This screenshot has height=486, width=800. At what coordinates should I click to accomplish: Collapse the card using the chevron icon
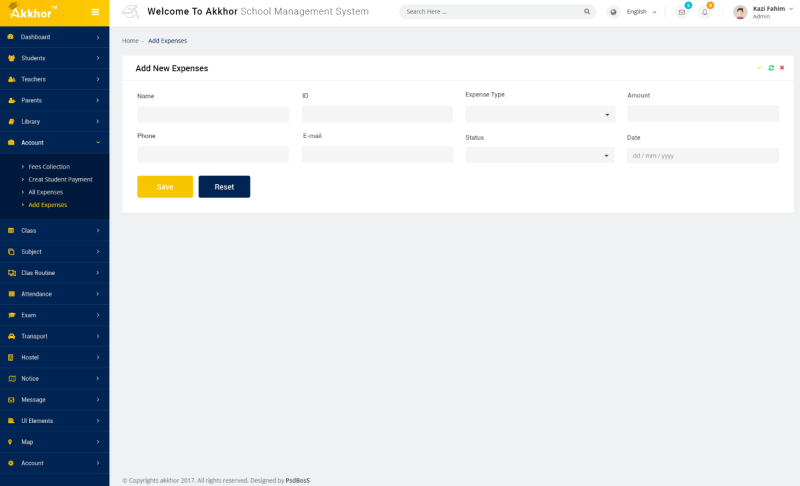point(759,68)
